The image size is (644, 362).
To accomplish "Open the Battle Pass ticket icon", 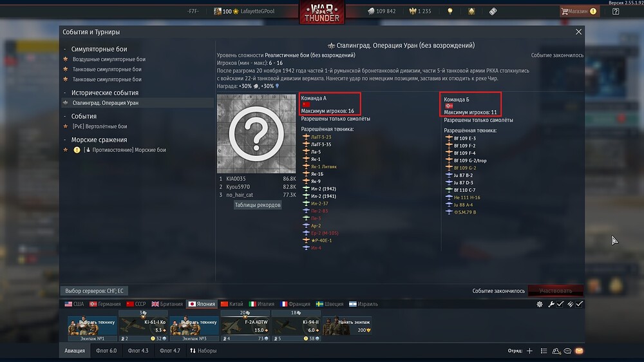I will pos(493,12).
